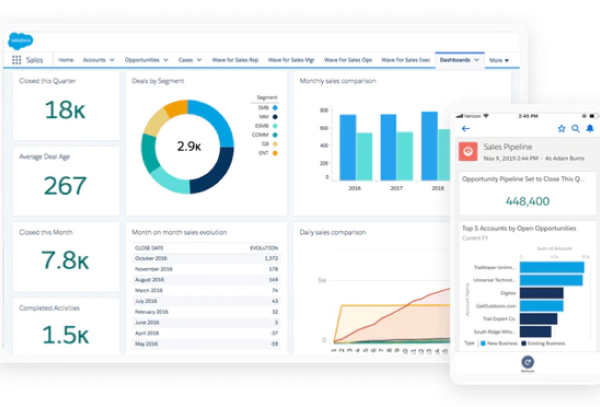600x407 pixels.
Task: Tap the notification bell on phone
Action: click(x=590, y=129)
